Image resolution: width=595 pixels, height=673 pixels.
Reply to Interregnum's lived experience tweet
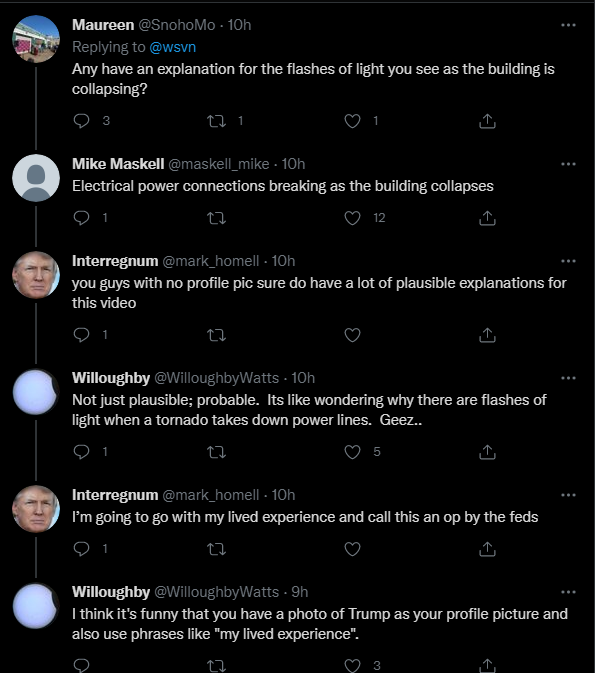click(81, 549)
